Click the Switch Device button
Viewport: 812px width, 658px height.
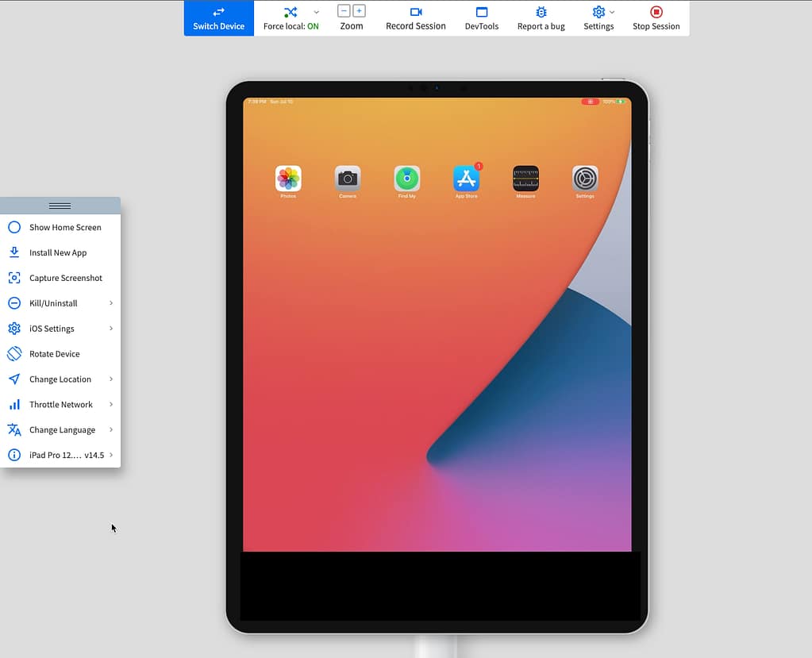coord(219,18)
